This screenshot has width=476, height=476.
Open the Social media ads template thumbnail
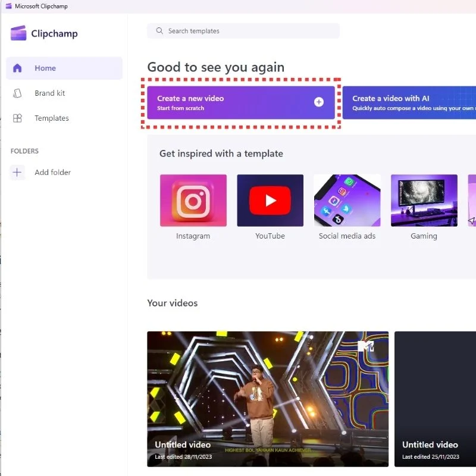pyautogui.click(x=347, y=201)
